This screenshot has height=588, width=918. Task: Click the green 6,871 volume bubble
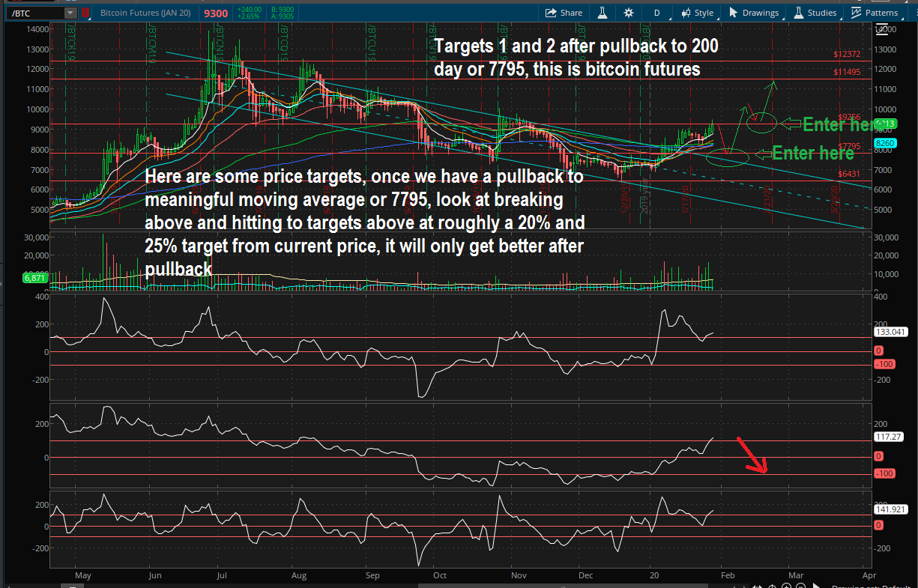(34, 278)
